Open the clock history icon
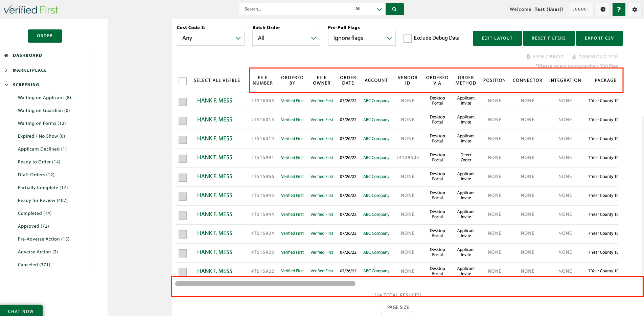The width and height of the screenshot is (644, 316). tap(603, 9)
